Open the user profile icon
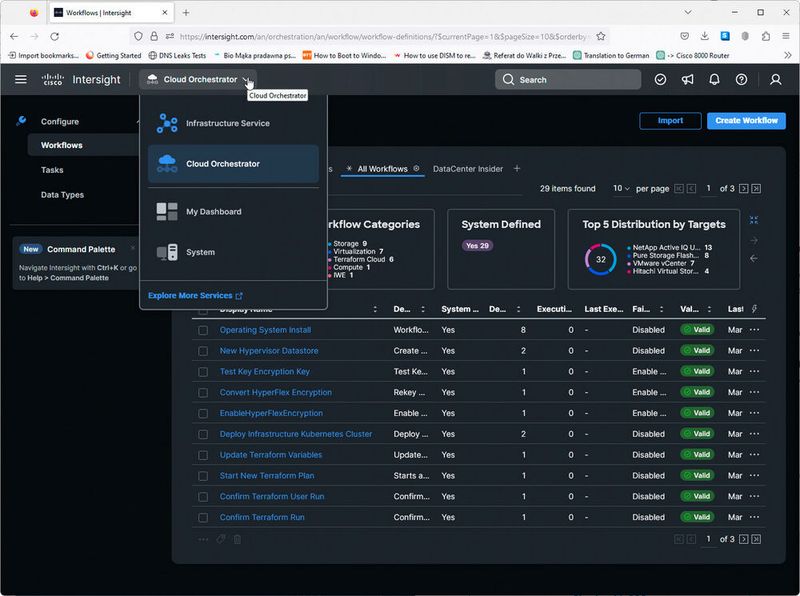The image size is (800, 596). [776, 79]
